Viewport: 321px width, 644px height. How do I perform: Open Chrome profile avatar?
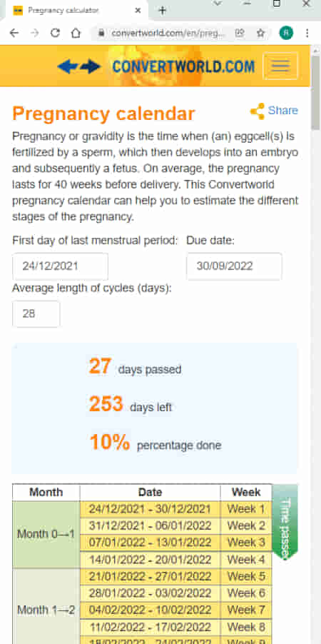point(286,34)
